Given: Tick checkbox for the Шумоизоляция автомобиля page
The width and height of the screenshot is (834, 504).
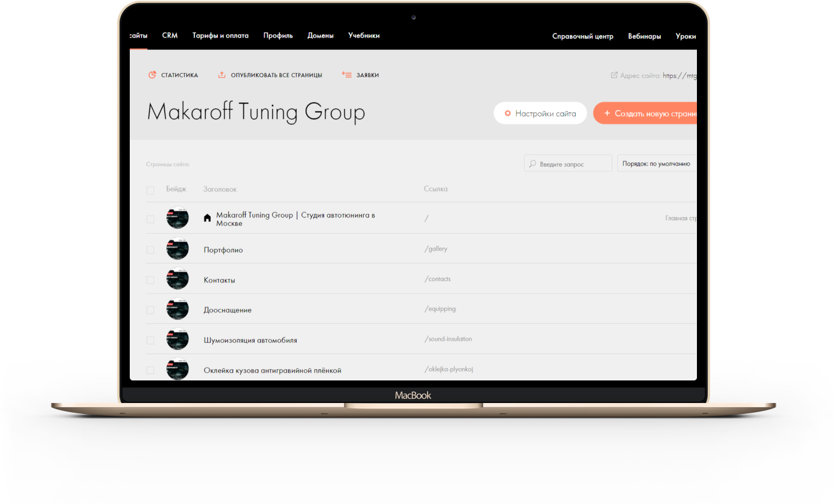Looking at the screenshot, I should pyautogui.click(x=150, y=340).
